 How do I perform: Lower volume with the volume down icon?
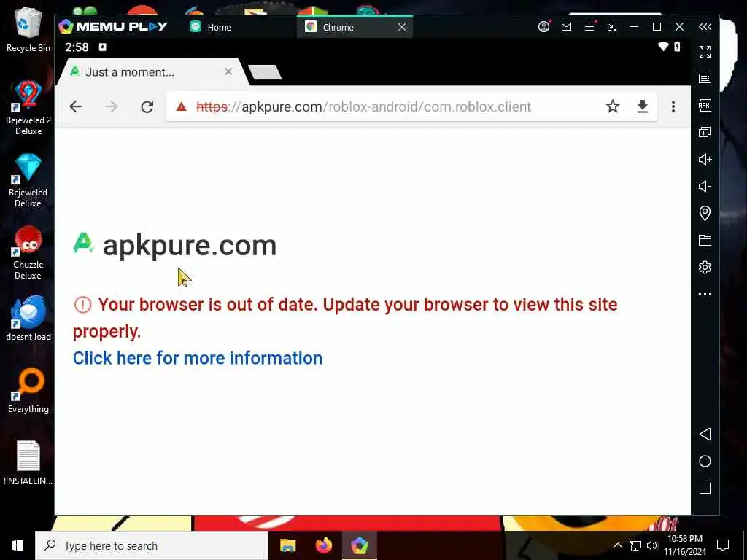click(705, 186)
